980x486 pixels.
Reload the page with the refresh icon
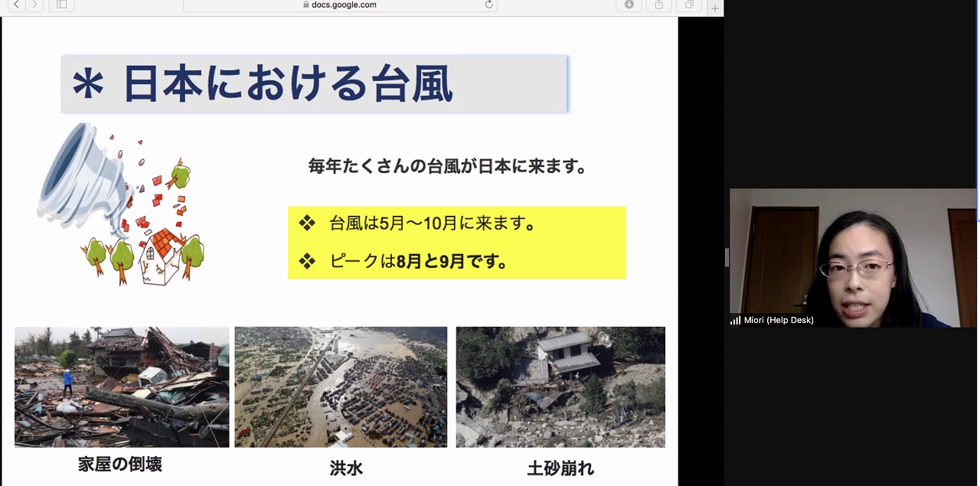pyautogui.click(x=488, y=5)
